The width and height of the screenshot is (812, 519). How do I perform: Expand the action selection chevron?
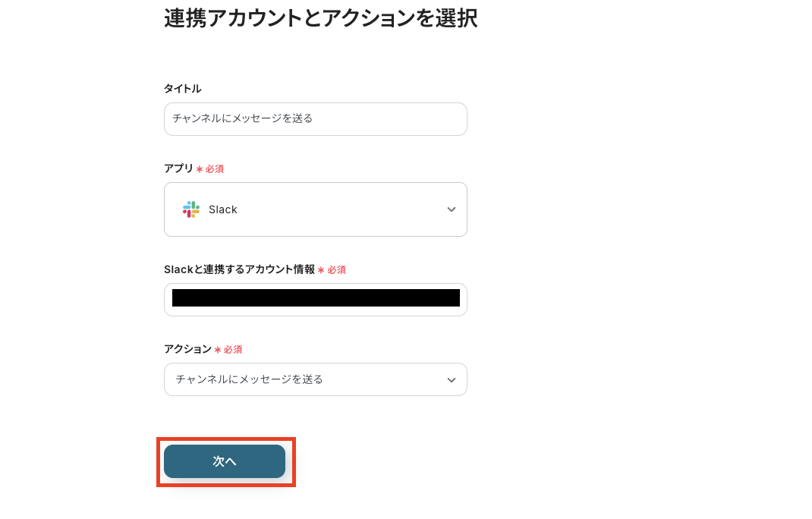452,379
